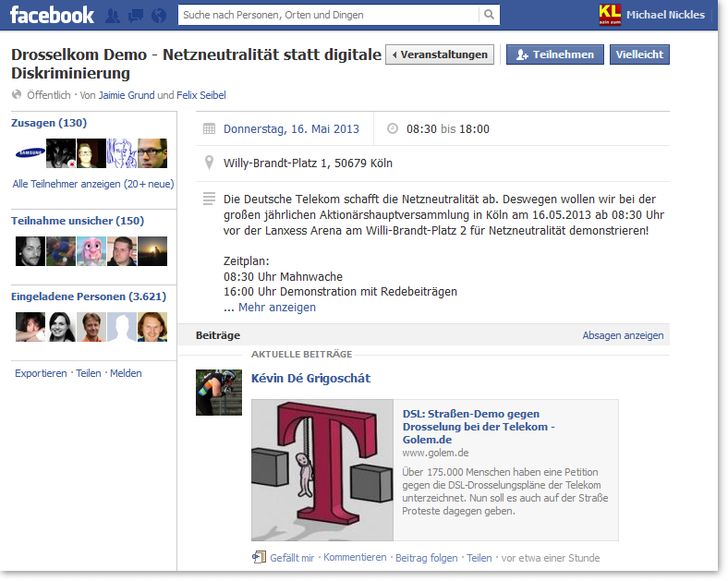
Task: Click Teilen link in left sidebar
Action: pyautogui.click(x=88, y=373)
